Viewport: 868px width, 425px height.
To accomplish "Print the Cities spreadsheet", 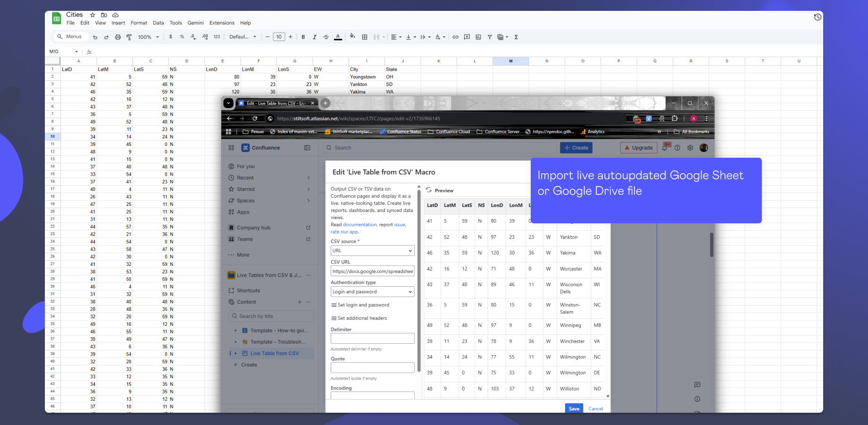I will click(x=117, y=37).
